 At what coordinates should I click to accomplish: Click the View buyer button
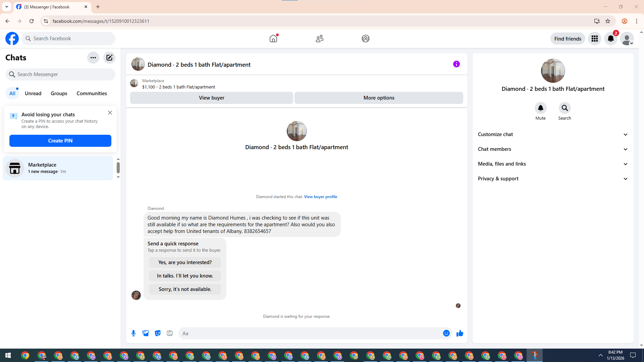211,98
